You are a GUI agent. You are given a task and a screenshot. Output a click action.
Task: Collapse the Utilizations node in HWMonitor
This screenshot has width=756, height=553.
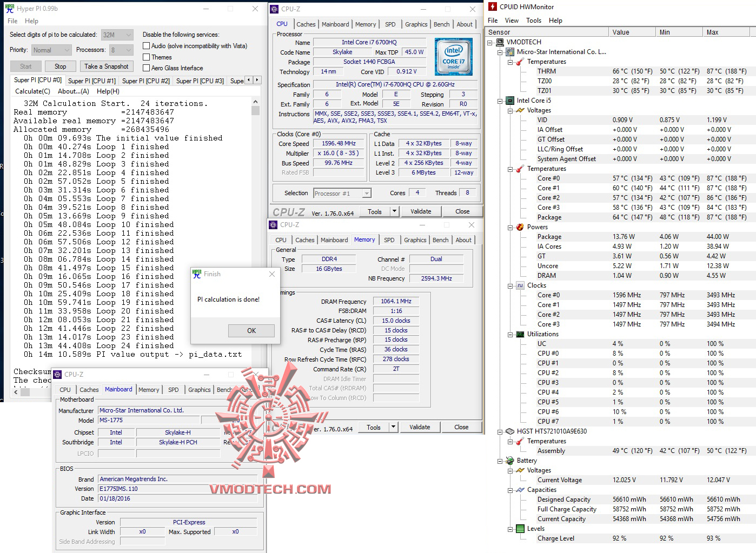point(510,334)
